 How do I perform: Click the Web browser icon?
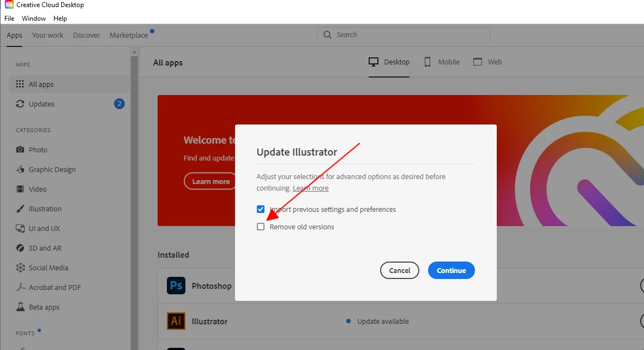(477, 62)
